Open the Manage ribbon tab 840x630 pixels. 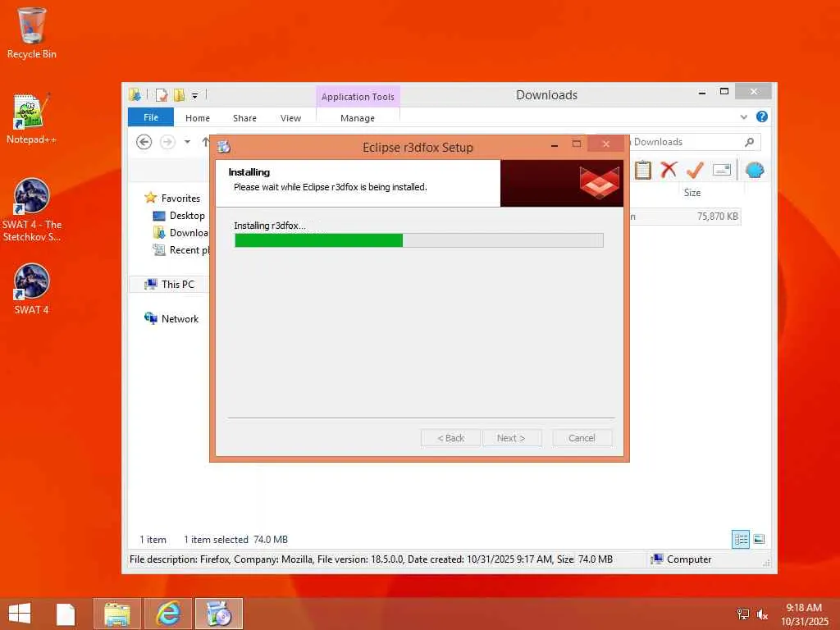(358, 118)
